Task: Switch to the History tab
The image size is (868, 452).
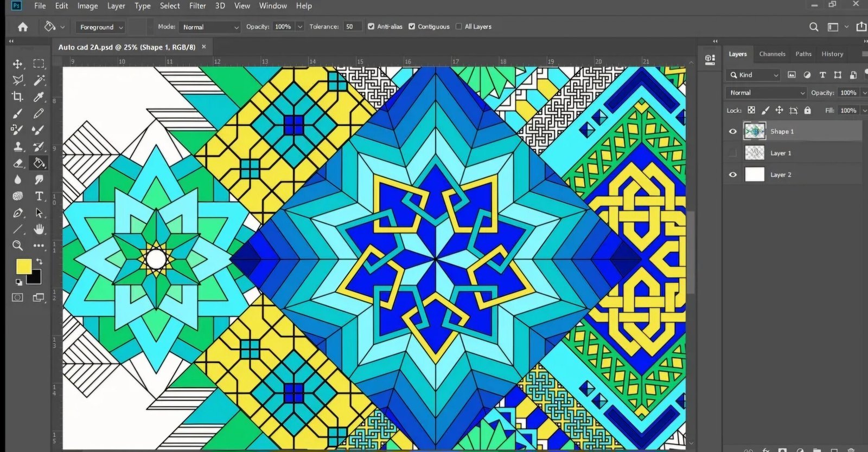Action: point(832,54)
